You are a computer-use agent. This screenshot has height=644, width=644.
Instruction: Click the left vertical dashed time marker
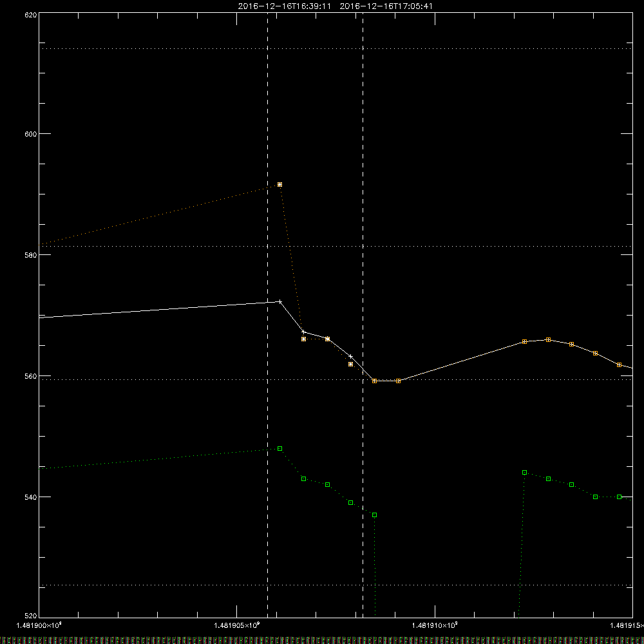pos(268,315)
